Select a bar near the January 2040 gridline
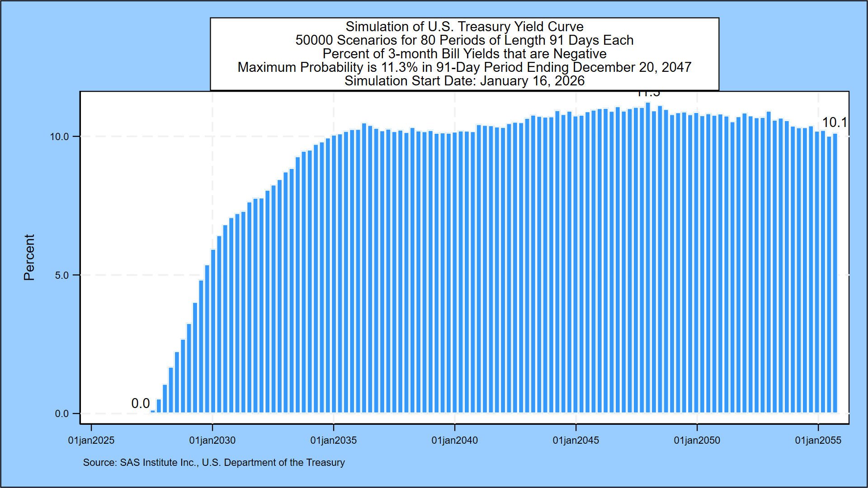This screenshot has width=868, height=488. tap(455, 271)
